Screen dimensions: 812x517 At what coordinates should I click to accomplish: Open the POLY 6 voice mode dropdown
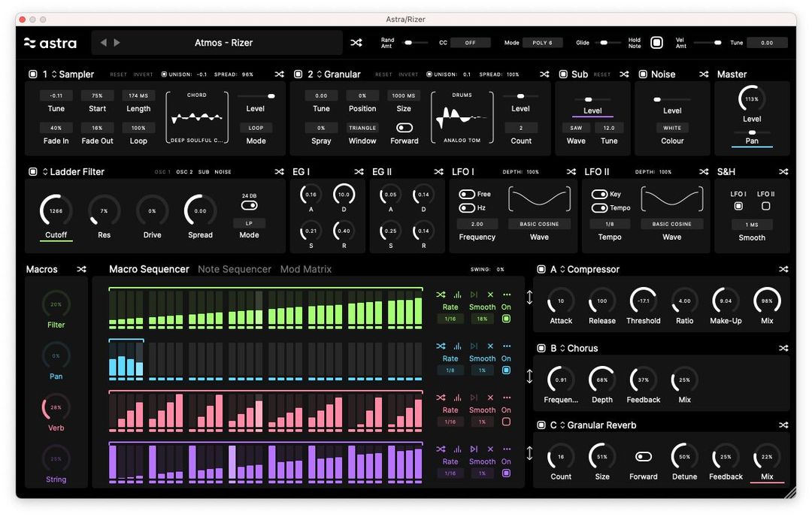pos(541,43)
